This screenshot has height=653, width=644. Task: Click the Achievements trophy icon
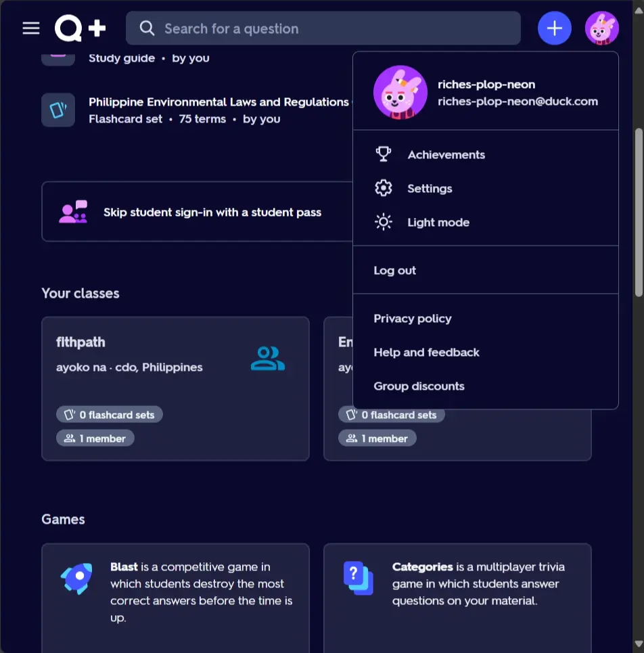point(383,154)
